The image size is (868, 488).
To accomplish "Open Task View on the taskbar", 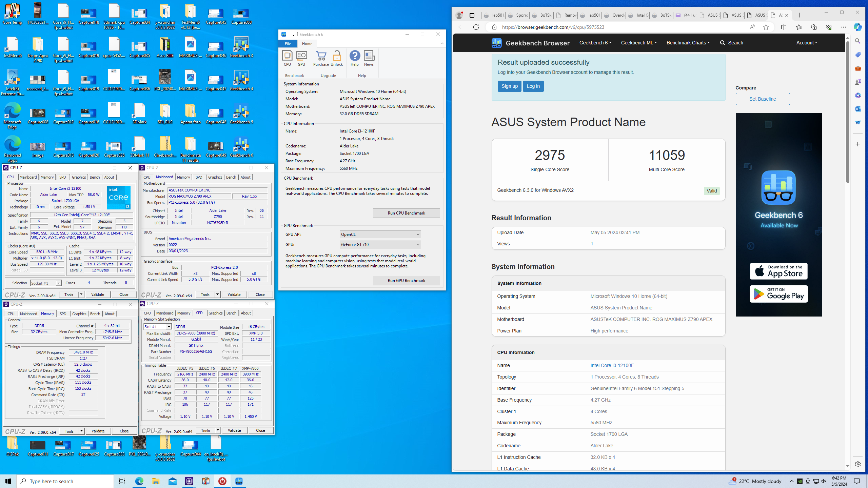I will pyautogui.click(x=122, y=481).
